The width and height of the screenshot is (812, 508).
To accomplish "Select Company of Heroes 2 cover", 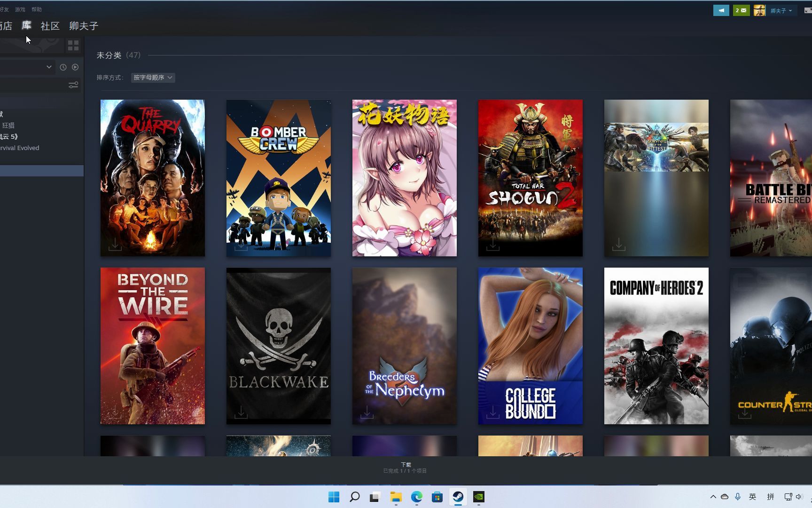I will pos(656,346).
